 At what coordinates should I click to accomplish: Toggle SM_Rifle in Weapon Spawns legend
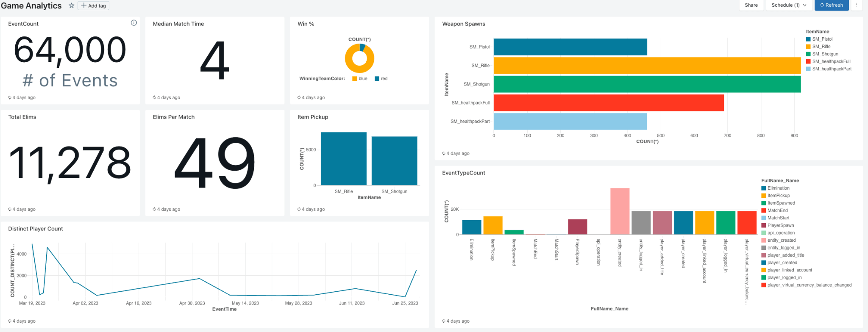pos(818,47)
